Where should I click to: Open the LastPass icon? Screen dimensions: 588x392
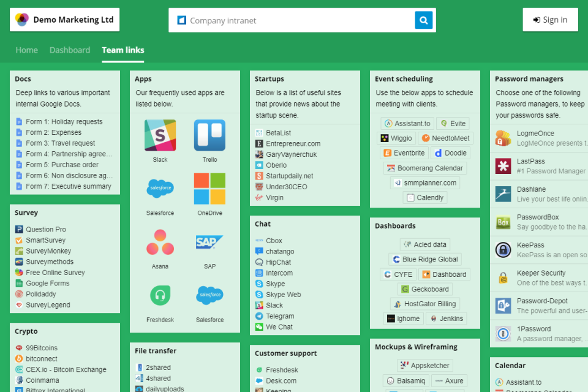[503, 166]
